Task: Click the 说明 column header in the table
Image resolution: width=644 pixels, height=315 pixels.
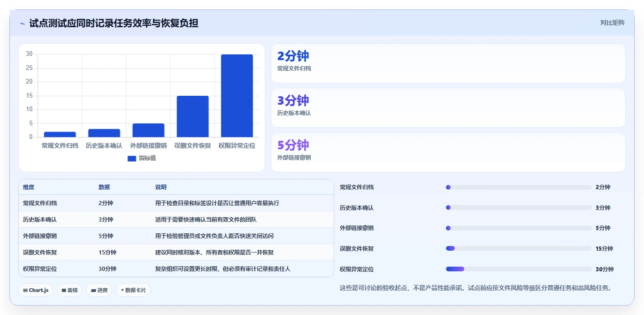Action: coord(161,187)
